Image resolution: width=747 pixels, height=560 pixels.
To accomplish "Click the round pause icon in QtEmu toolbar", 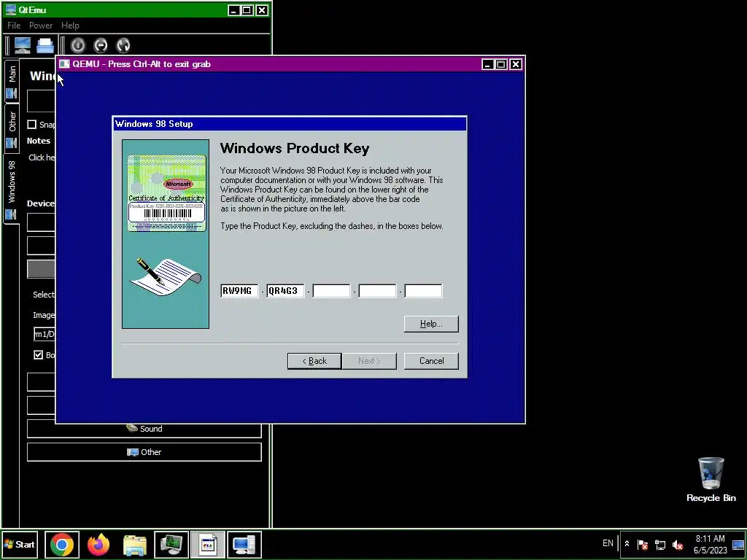I will click(101, 45).
